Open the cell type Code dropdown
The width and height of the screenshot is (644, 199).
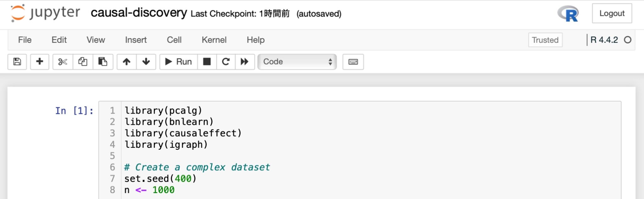(x=297, y=62)
